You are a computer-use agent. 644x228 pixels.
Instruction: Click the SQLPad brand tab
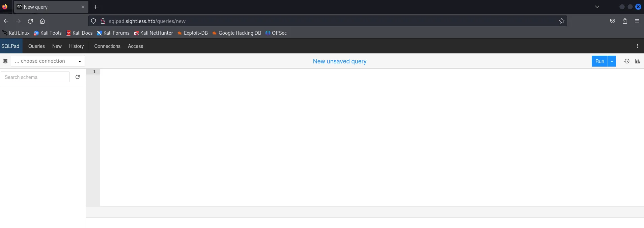click(10, 46)
